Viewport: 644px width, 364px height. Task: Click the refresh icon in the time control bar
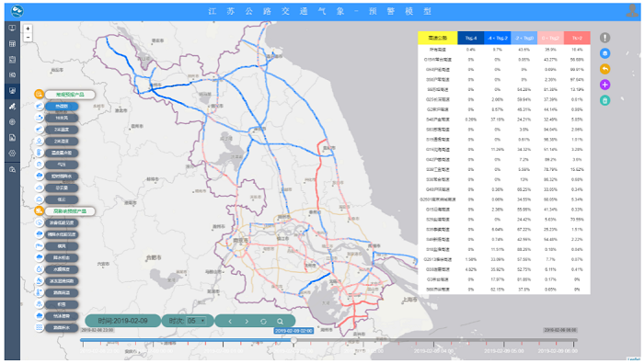pyautogui.click(x=263, y=322)
